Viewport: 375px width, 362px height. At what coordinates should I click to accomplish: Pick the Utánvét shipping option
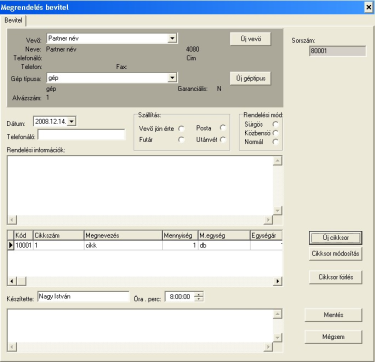(x=223, y=140)
